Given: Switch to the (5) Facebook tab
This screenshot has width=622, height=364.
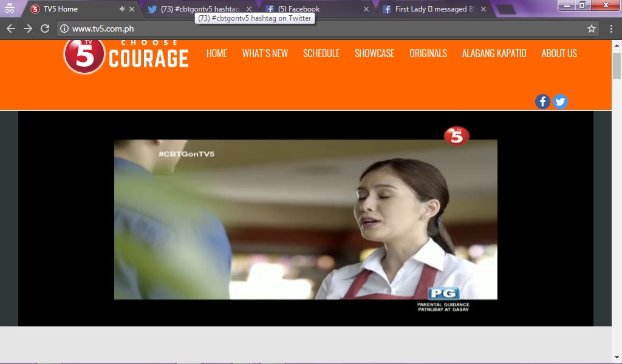Looking at the screenshot, I should coord(316,8).
